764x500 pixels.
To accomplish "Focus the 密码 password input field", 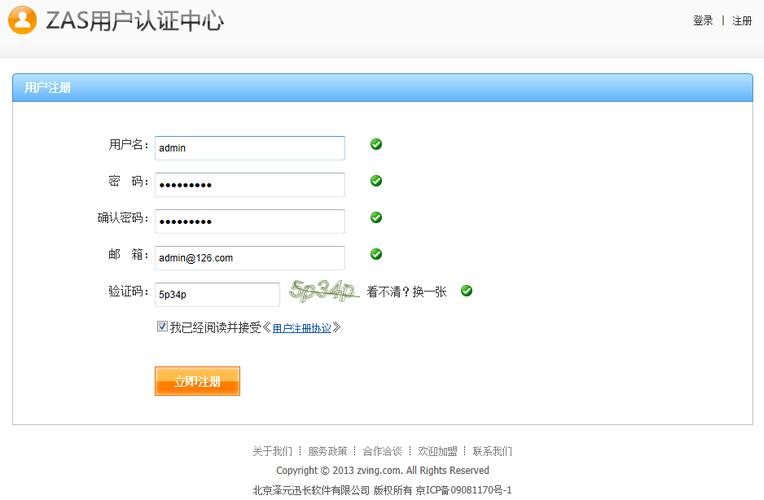I will click(x=249, y=185).
